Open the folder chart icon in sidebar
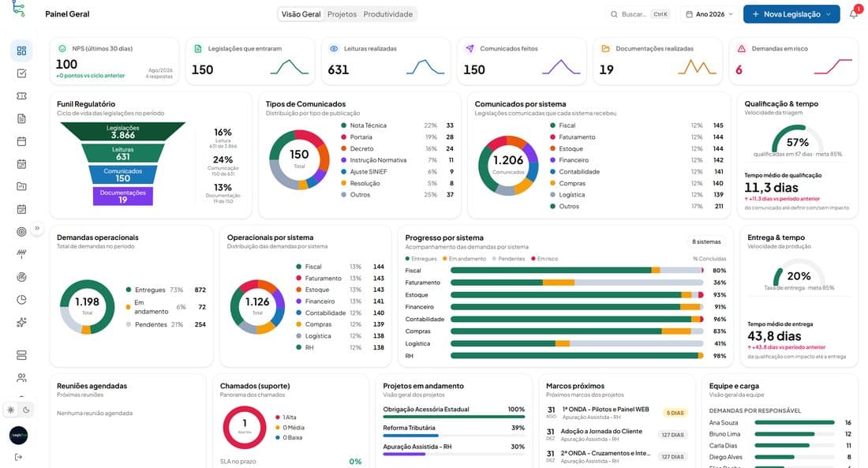The height and width of the screenshot is (468, 868). (x=21, y=186)
